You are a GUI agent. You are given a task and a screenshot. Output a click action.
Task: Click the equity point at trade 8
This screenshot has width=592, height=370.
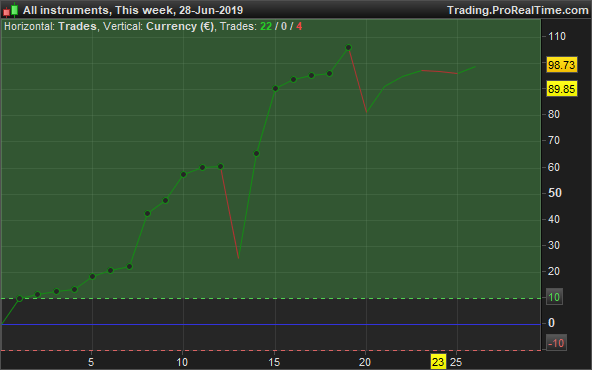tap(148, 214)
